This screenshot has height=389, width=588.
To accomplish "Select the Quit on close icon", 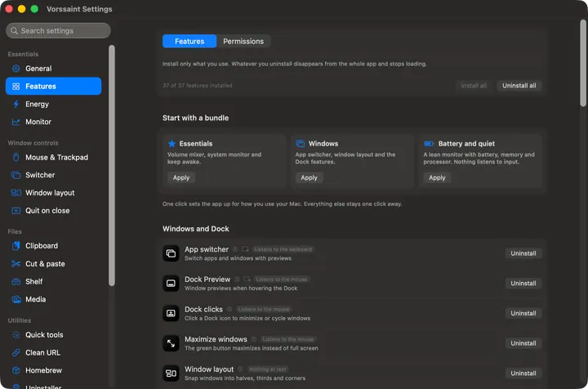I will (x=16, y=211).
